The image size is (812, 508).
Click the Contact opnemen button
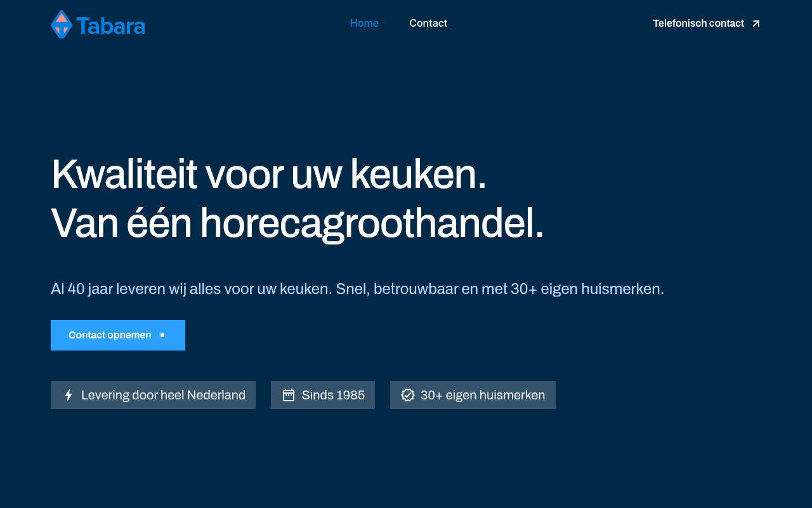pos(118,335)
